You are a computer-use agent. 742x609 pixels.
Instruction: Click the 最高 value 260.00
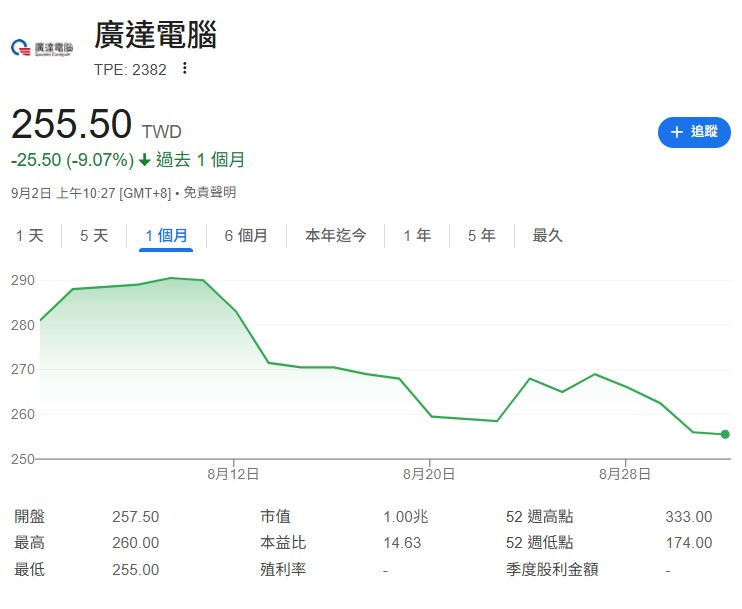pos(135,543)
